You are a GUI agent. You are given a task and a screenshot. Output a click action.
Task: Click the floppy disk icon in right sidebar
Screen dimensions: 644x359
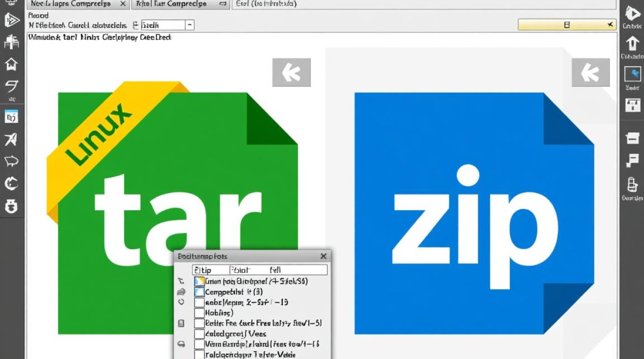632,105
